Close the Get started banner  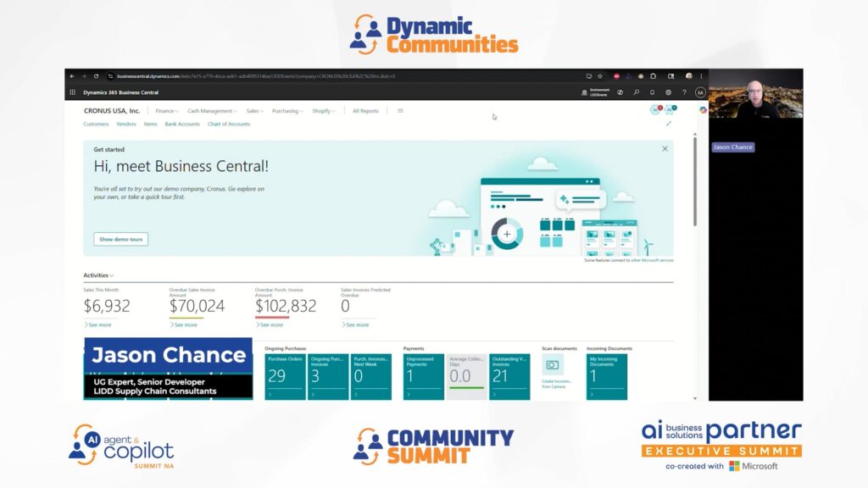pos(665,148)
